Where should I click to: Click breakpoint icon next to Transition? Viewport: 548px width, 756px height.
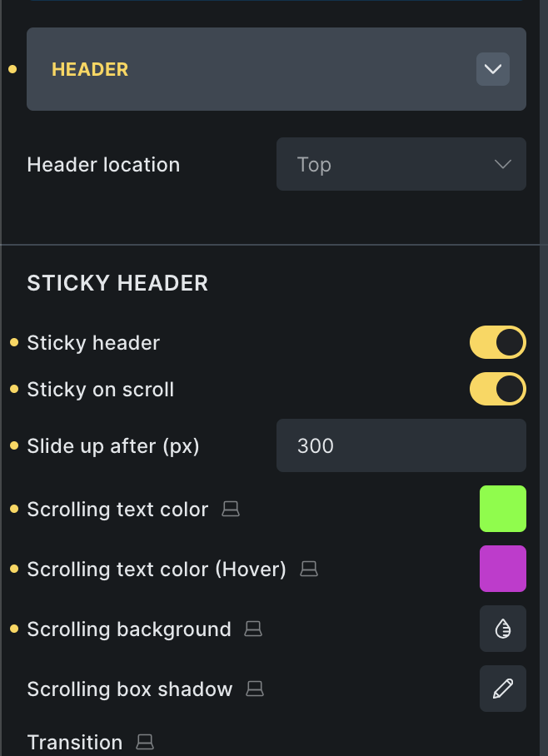click(x=145, y=742)
